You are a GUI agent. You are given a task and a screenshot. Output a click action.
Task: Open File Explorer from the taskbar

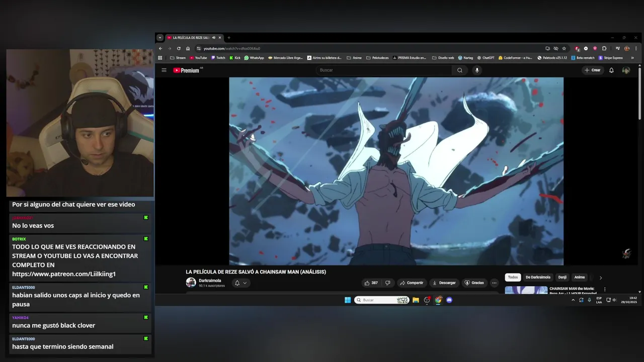pyautogui.click(x=416, y=300)
